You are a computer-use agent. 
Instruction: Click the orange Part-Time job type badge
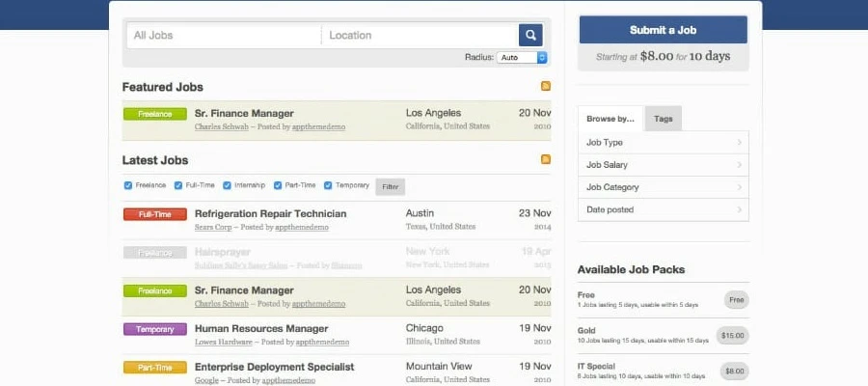click(154, 368)
